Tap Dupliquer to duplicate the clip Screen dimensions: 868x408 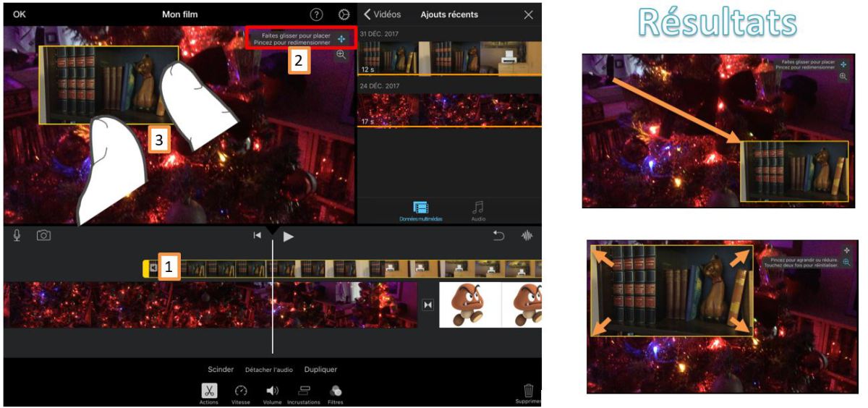coord(320,370)
